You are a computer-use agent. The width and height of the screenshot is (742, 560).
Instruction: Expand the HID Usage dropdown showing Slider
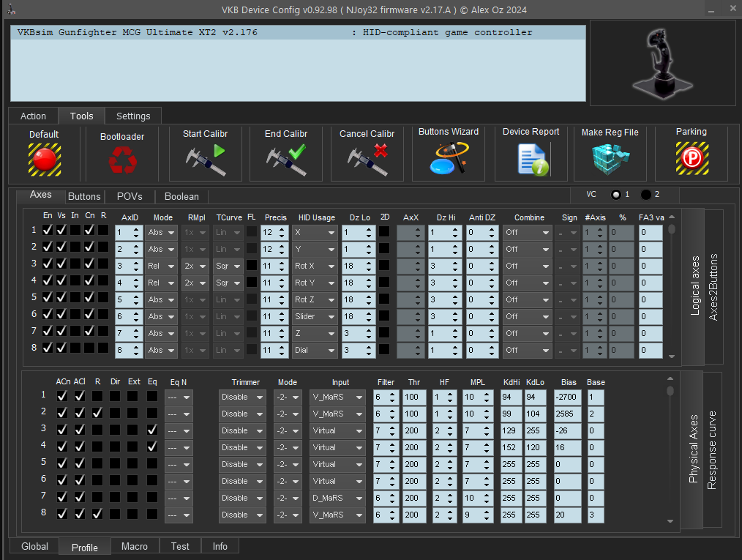315,316
